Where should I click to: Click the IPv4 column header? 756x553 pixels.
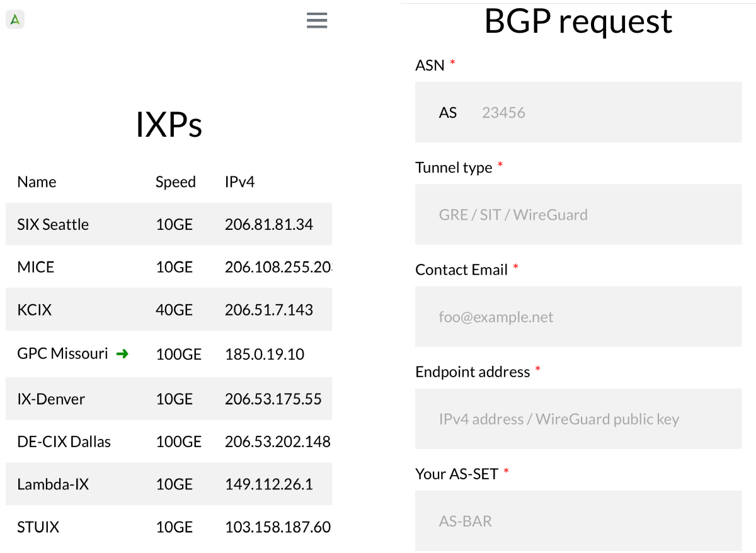239,182
